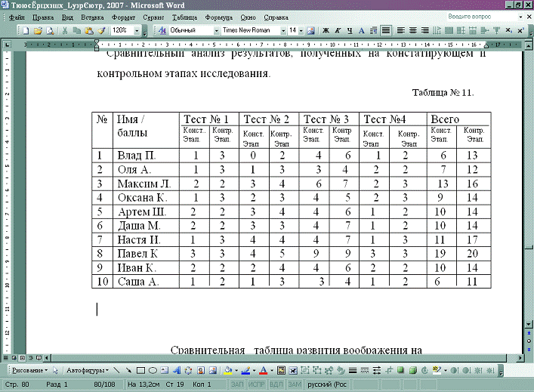
Task: Toggle Italic formatting (К)
Action: pyautogui.click(x=338, y=31)
